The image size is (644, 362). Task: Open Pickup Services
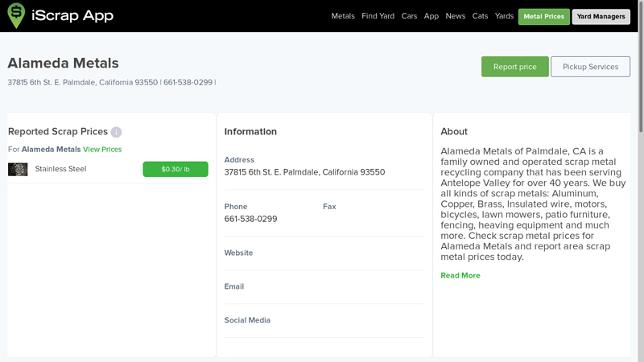[x=590, y=67]
